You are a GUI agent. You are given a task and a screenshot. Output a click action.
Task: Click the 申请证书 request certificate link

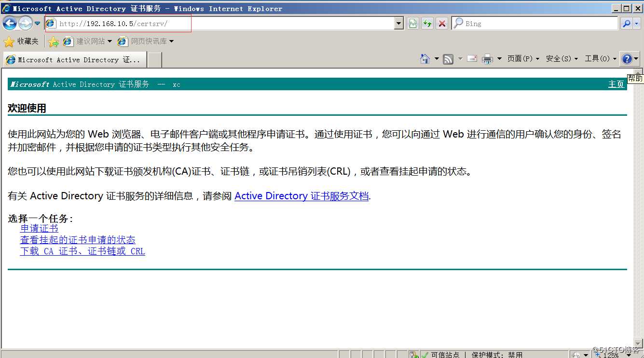click(39, 229)
